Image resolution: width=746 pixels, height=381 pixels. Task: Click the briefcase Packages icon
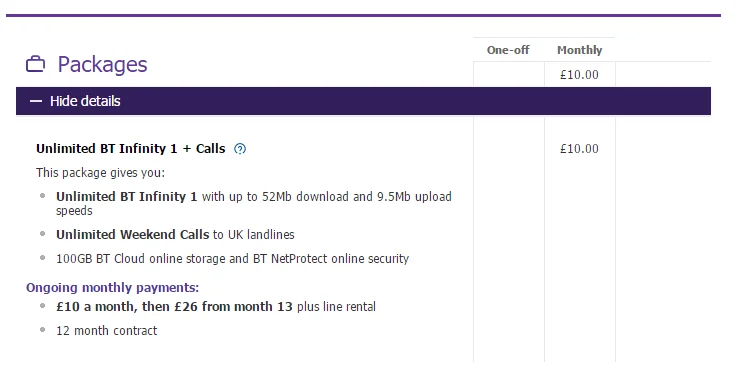pos(36,64)
